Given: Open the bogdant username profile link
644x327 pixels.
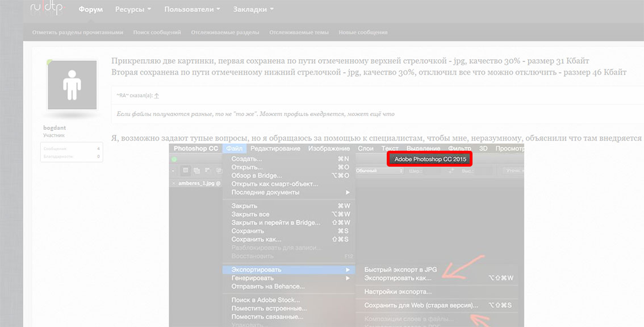Looking at the screenshot, I should tap(55, 127).
